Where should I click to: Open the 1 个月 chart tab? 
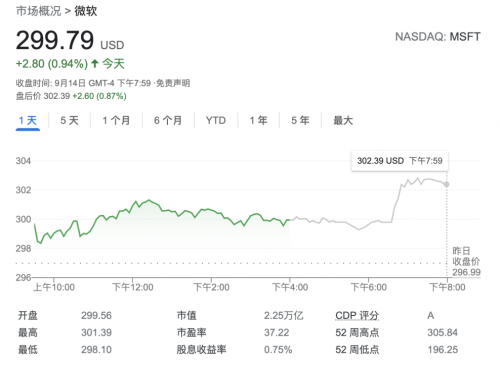[x=116, y=120]
